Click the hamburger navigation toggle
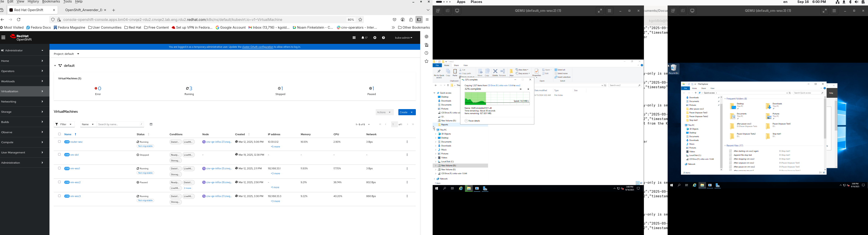This screenshot has width=868, height=235. [x=3, y=38]
